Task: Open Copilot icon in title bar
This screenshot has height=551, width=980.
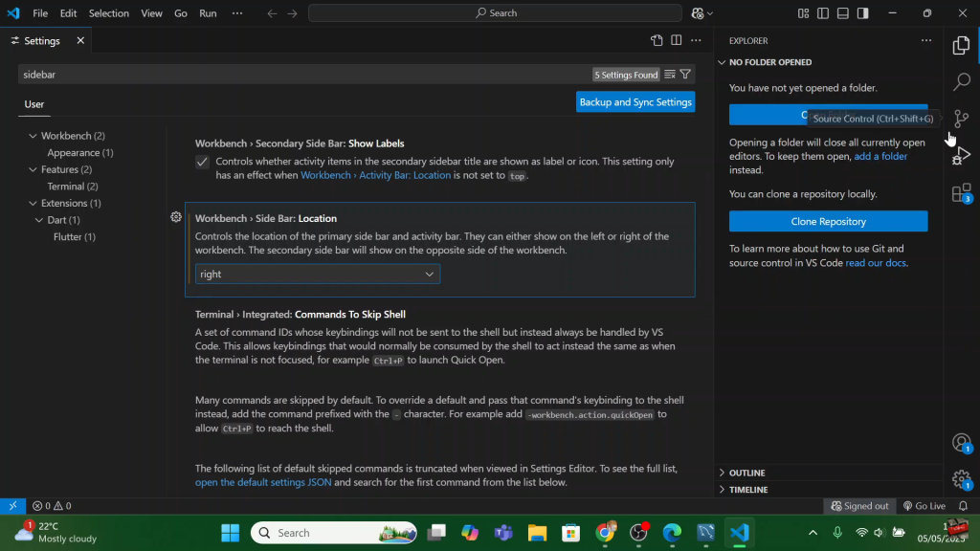Action: pyautogui.click(x=698, y=13)
